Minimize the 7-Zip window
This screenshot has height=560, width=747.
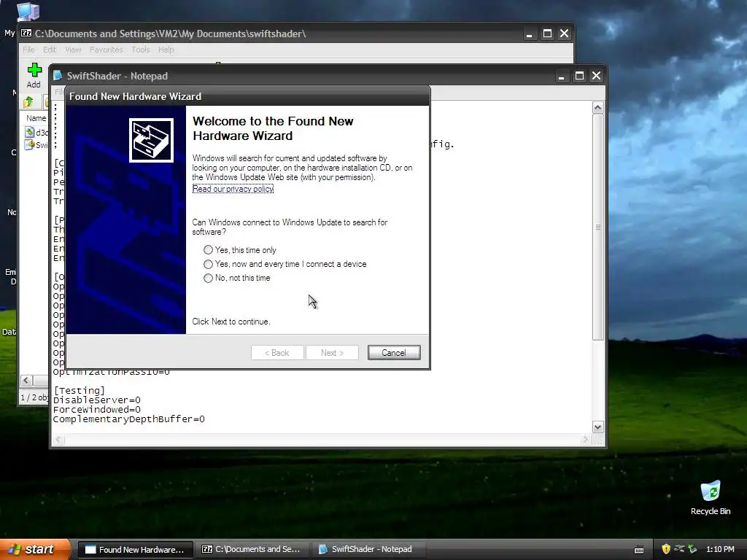pos(530,34)
